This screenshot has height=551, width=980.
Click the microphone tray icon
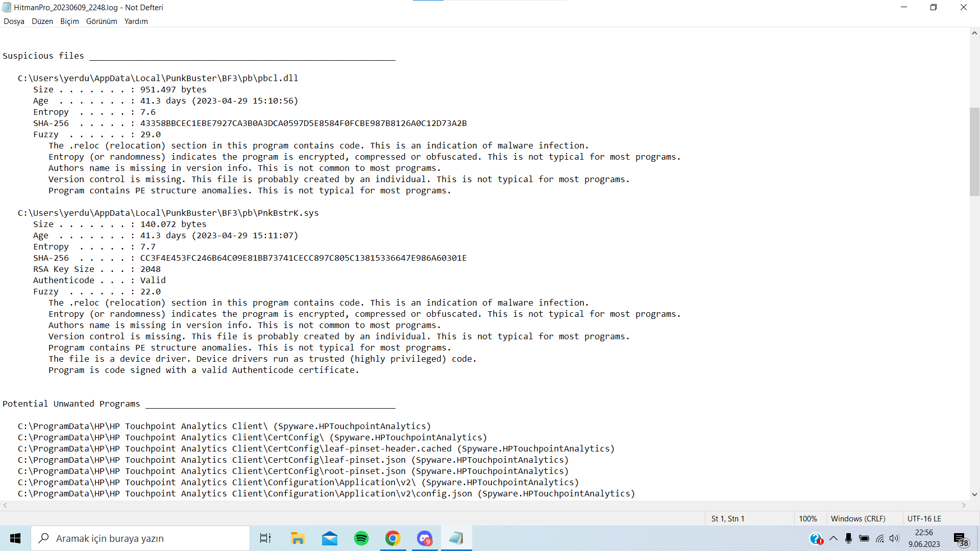[848, 538]
